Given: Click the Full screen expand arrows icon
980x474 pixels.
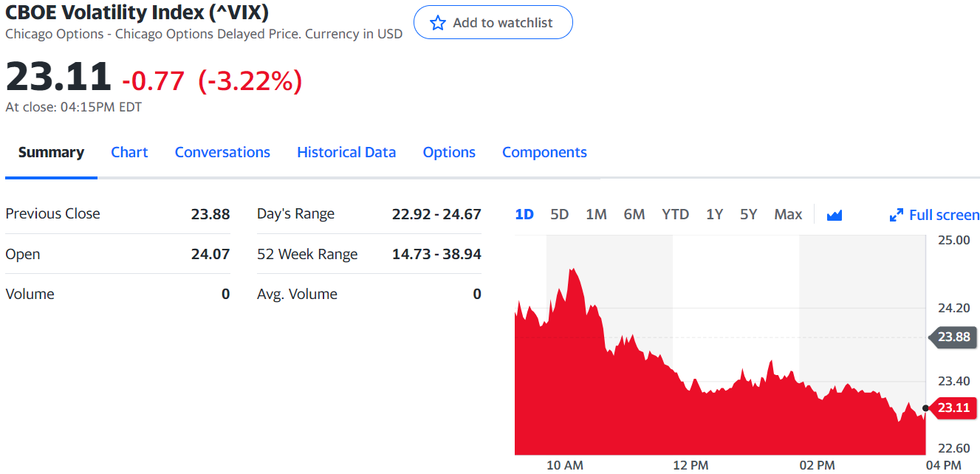Looking at the screenshot, I should (x=897, y=215).
